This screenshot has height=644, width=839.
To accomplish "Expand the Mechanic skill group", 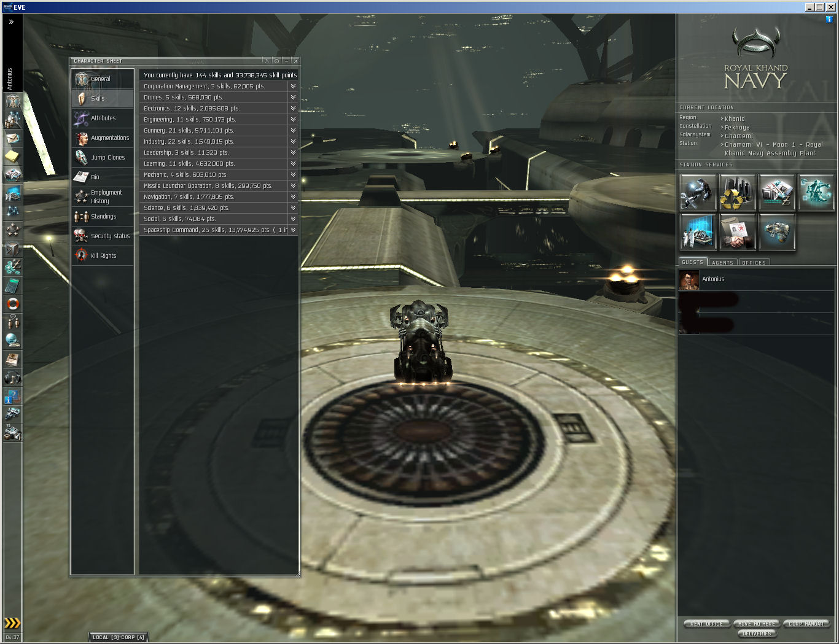I will coord(293,175).
